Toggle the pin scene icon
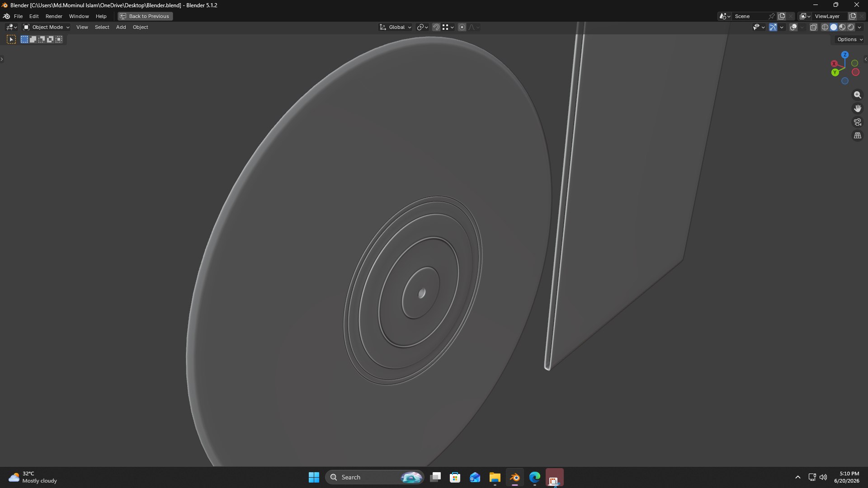Screen dimensions: 868x488 [x=772, y=16]
